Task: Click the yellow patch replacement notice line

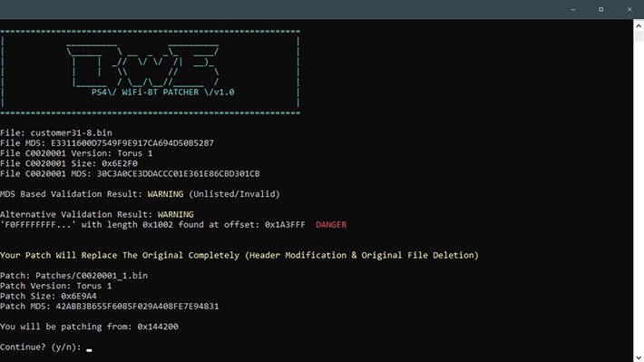Action: [239, 255]
